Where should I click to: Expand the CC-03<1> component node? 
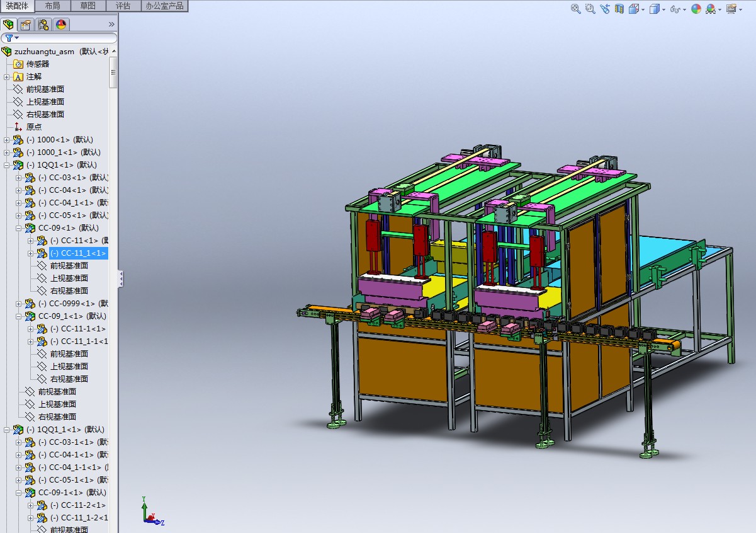[x=19, y=178]
